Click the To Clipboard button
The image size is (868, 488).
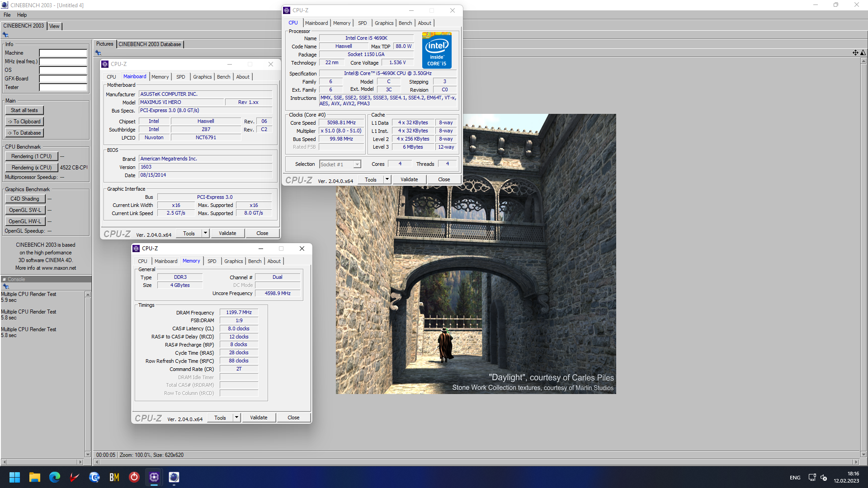pyautogui.click(x=24, y=122)
